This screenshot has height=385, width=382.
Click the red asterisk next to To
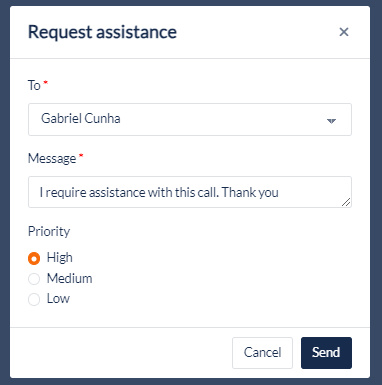[46, 82]
